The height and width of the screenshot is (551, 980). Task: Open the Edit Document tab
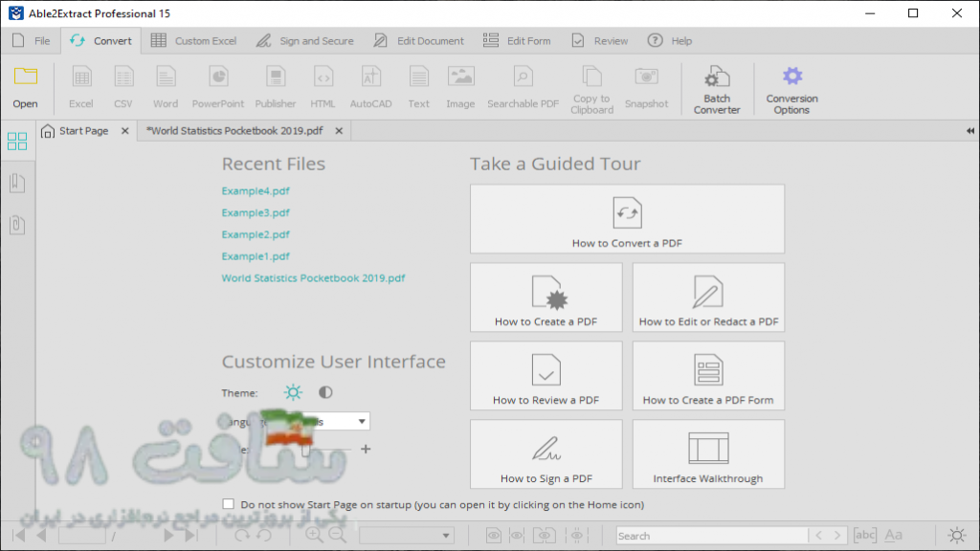419,40
